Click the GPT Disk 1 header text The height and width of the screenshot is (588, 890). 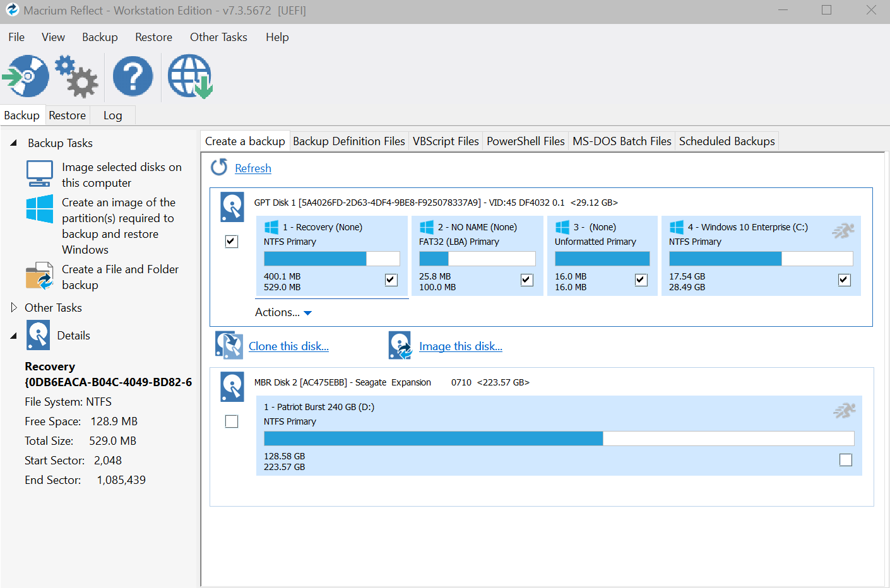click(436, 203)
